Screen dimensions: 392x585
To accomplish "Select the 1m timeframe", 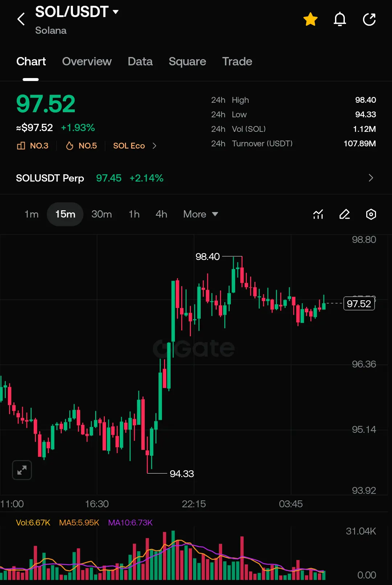I will [32, 214].
